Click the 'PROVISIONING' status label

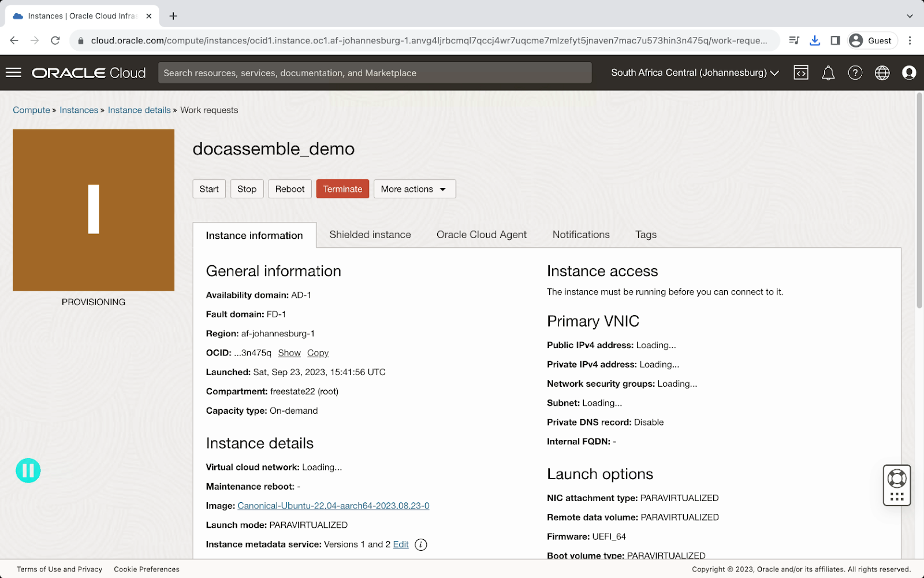click(x=94, y=302)
